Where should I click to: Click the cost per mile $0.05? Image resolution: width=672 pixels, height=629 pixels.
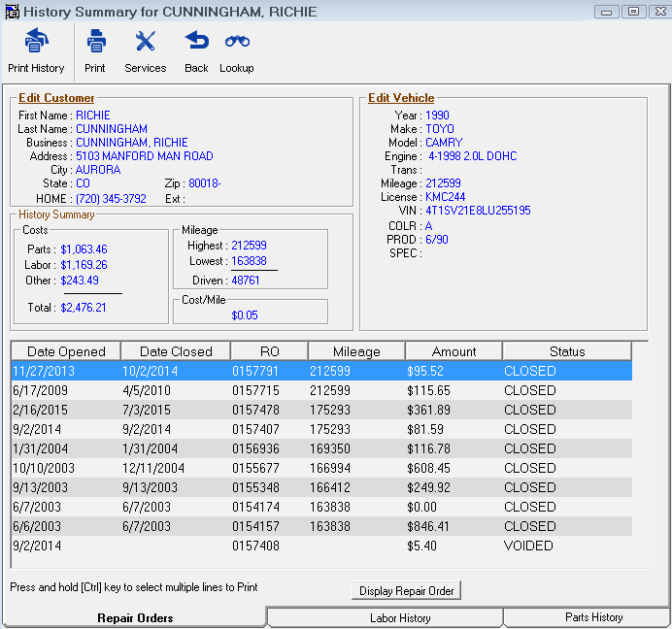point(245,315)
